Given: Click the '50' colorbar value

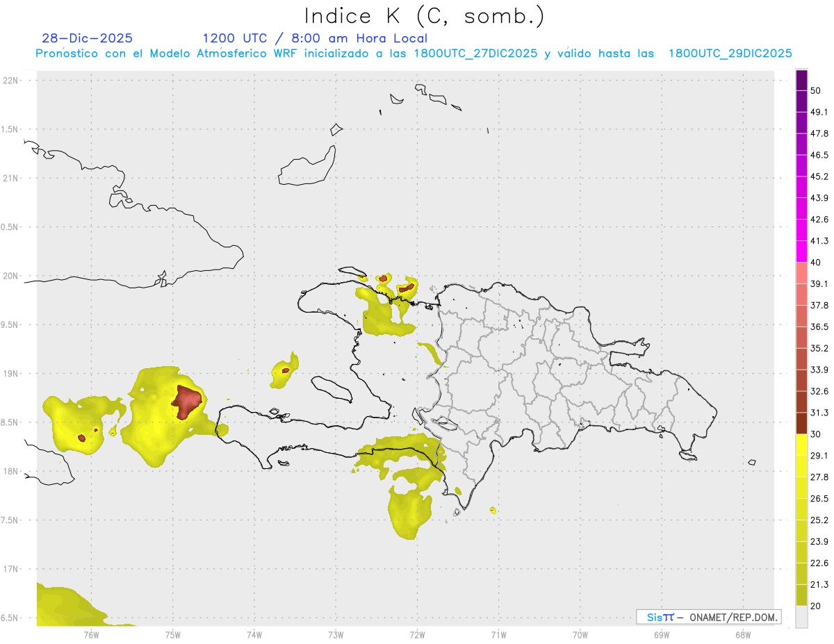Looking at the screenshot, I should [815, 90].
